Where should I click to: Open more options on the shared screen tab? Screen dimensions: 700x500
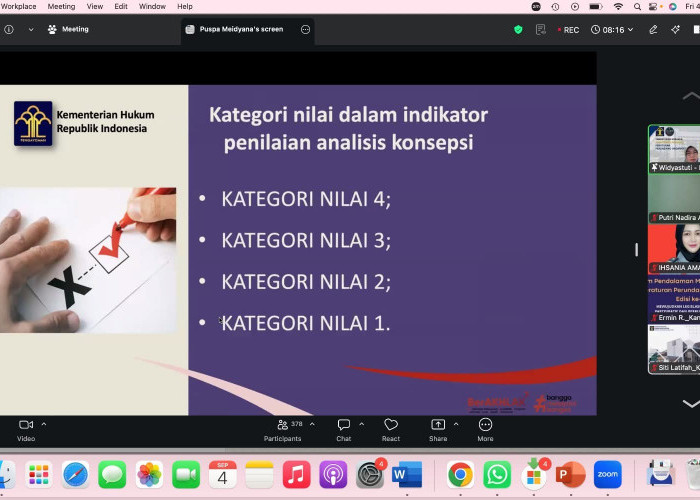pyautogui.click(x=305, y=29)
